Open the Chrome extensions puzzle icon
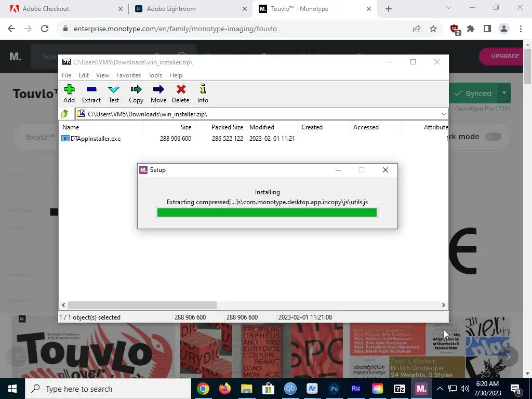This screenshot has width=532, height=399. coord(471,29)
